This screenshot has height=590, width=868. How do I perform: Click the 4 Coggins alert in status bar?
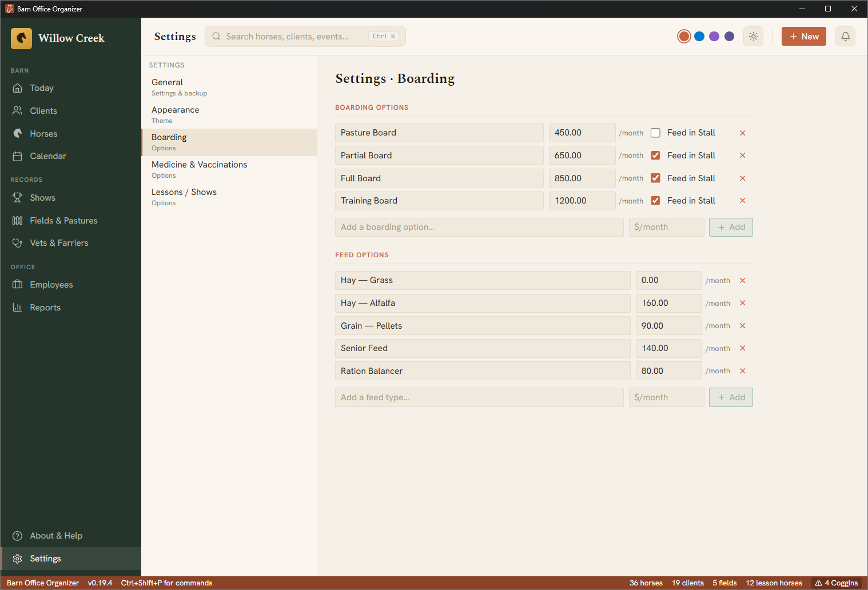[836, 583]
